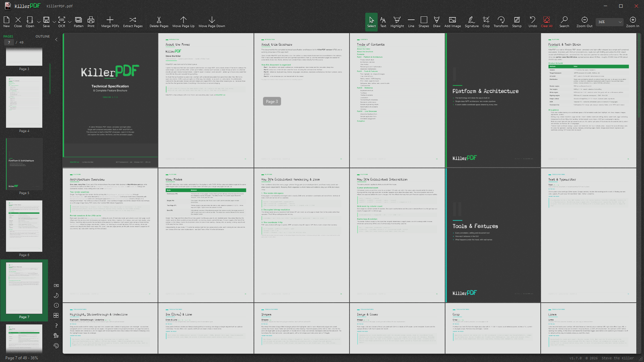Click the 'Page 7 of 49 - 36%' status text
Screen dimensions: 644x362
point(21,358)
